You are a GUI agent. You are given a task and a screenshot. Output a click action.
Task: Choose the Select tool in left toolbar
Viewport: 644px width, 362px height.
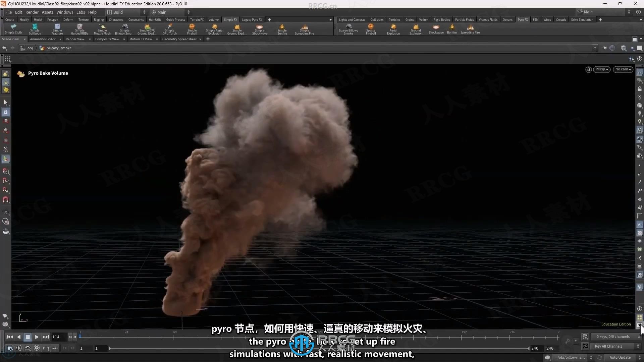tap(6, 102)
